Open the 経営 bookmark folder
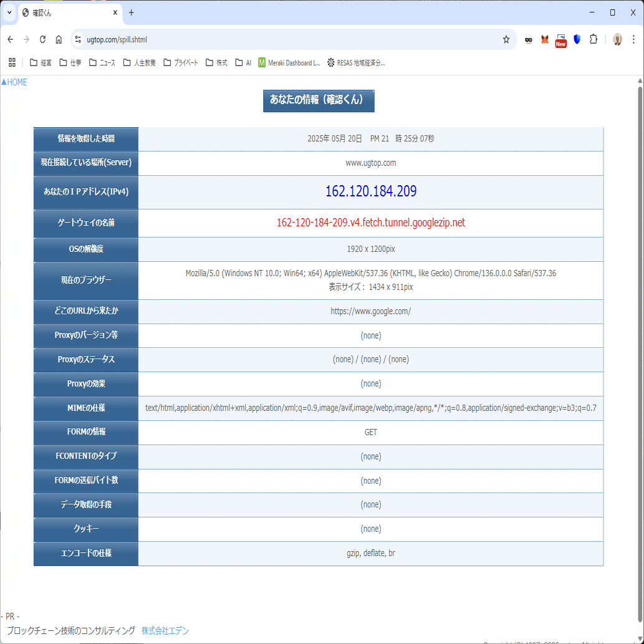 [41, 62]
